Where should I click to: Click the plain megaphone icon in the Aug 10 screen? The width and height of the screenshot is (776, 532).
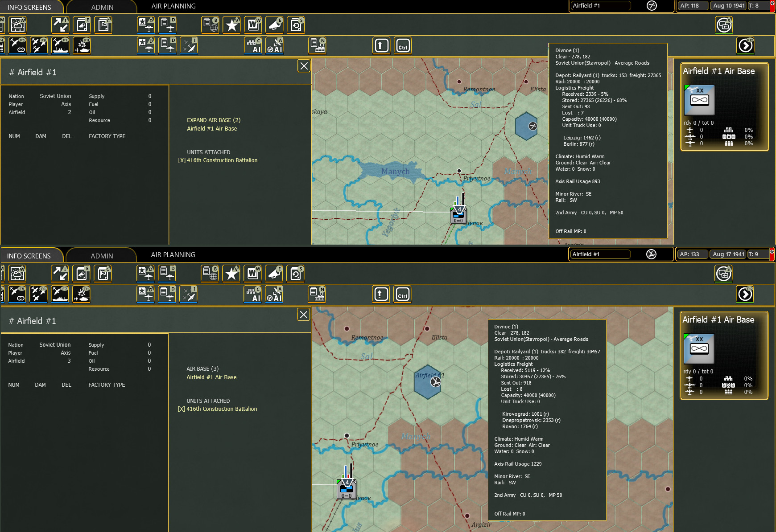[x=275, y=25]
